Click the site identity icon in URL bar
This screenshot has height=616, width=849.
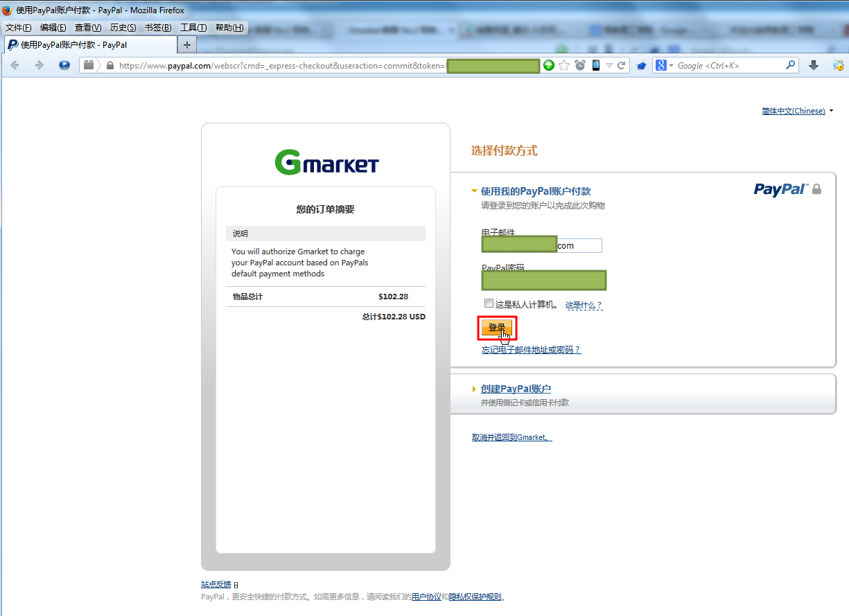point(89,65)
